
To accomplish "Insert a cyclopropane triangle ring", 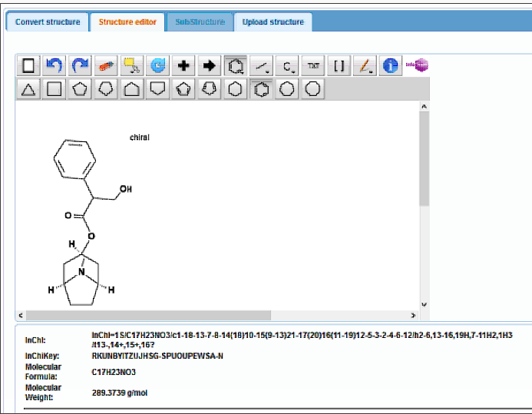I will click(x=28, y=89).
